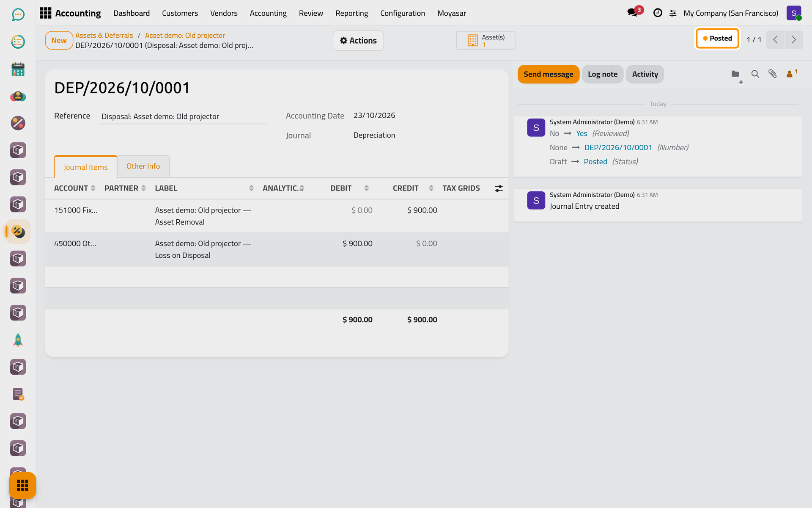Open the Actions gear dropdown

[x=358, y=41]
